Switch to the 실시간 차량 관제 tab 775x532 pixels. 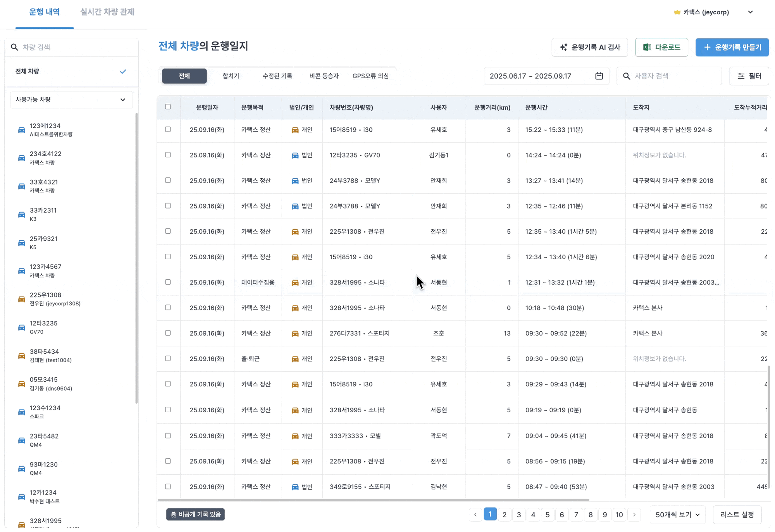tap(107, 12)
